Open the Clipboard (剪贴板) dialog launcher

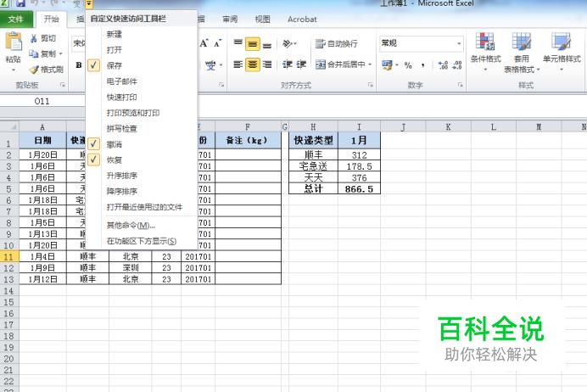point(63,86)
